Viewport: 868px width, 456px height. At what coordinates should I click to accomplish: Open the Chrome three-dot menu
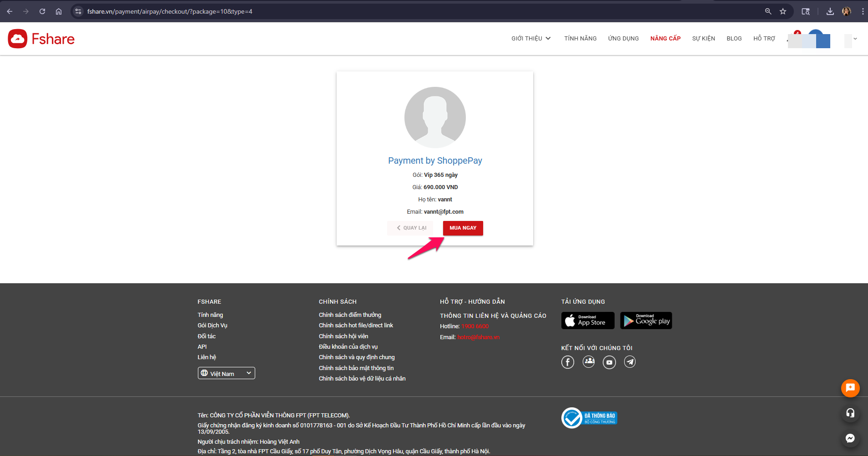[863, 11]
